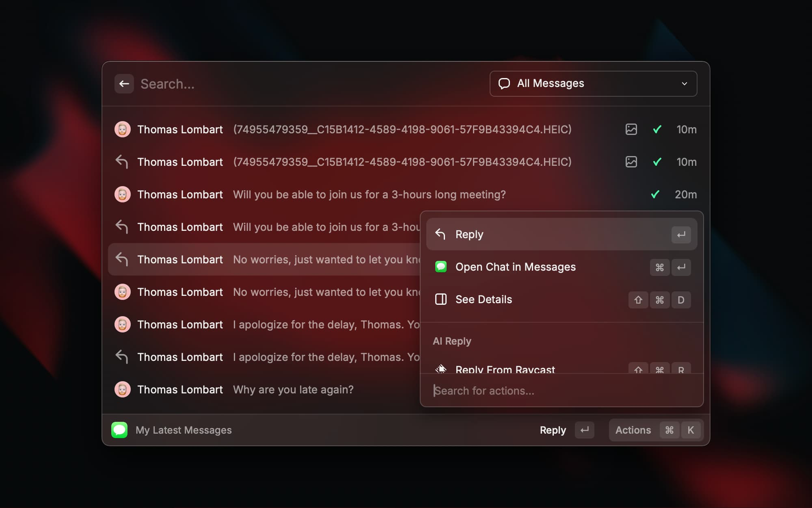Click the image attachment icon in second row
The height and width of the screenshot is (508, 812).
(x=631, y=162)
